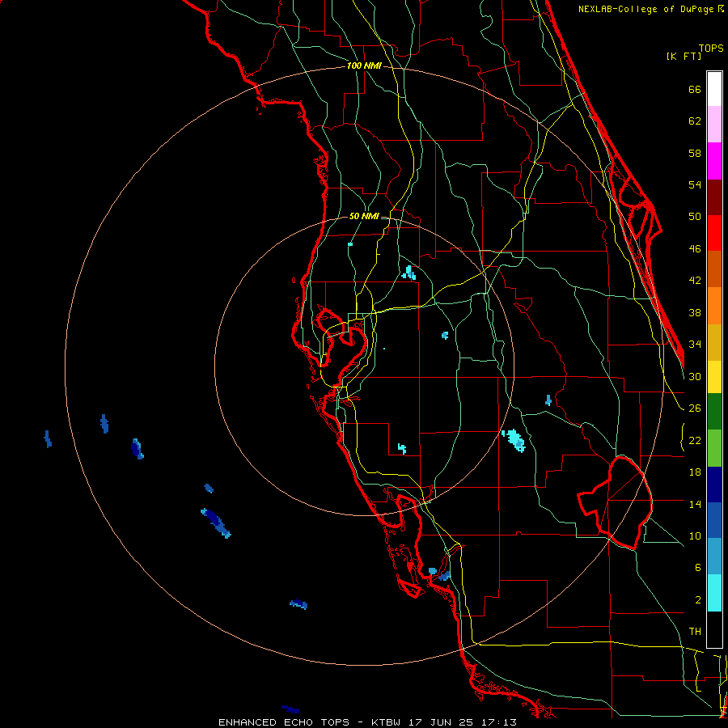Click the white swatch in the legend
728x728 pixels.
[x=714, y=89]
